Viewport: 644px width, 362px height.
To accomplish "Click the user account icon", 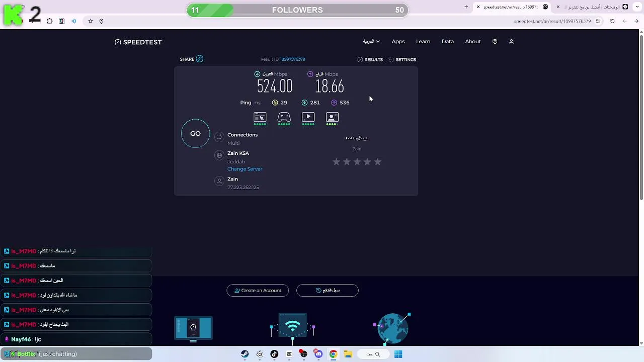I will (x=511, y=41).
